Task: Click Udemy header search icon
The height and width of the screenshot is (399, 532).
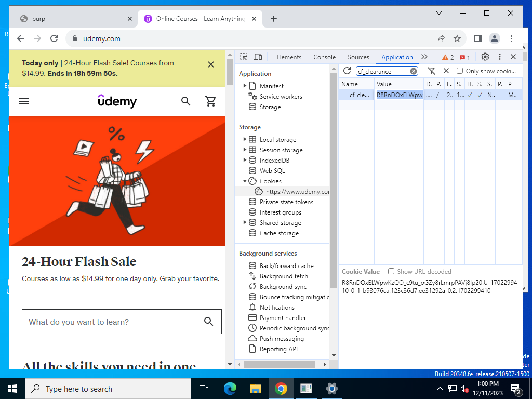Action: point(185,101)
